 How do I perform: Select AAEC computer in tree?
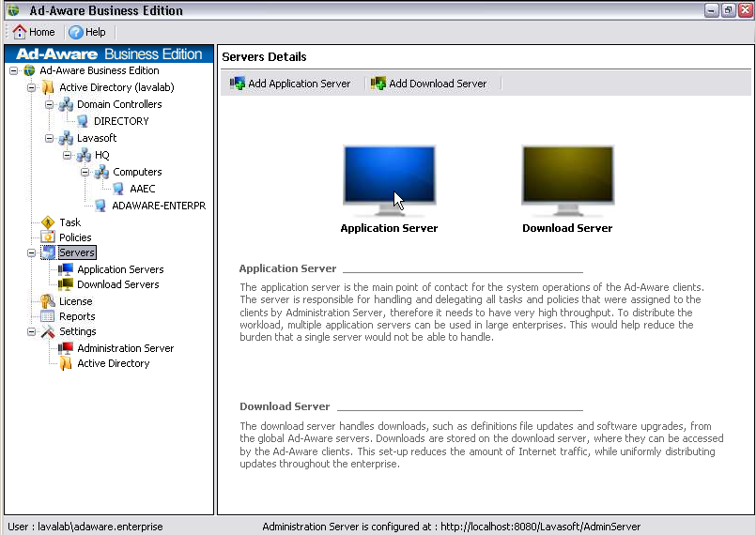tap(142, 189)
